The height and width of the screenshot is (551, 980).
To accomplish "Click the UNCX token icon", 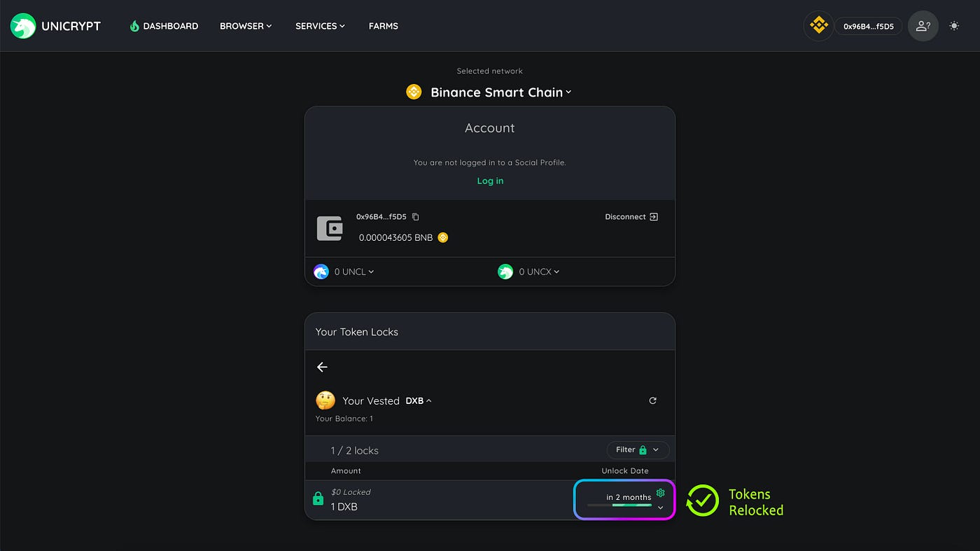I will [x=505, y=272].
